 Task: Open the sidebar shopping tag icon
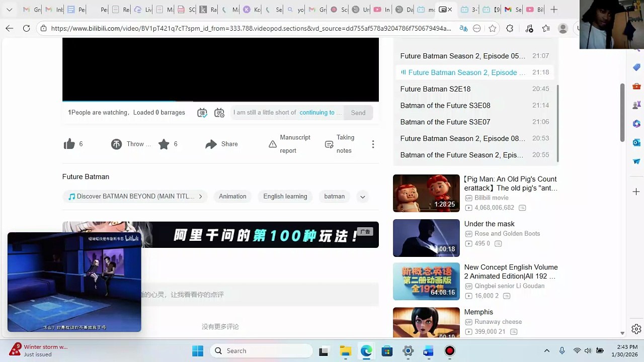[636, 67]
